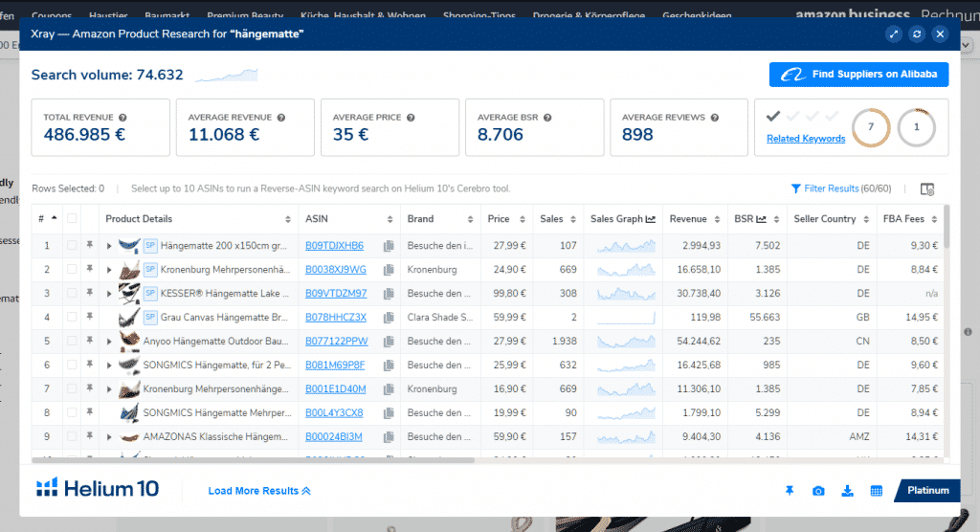Pin the Anyoo Hängematte Outdoor row
The image size is (980, 532).
(x=90, y=341)
